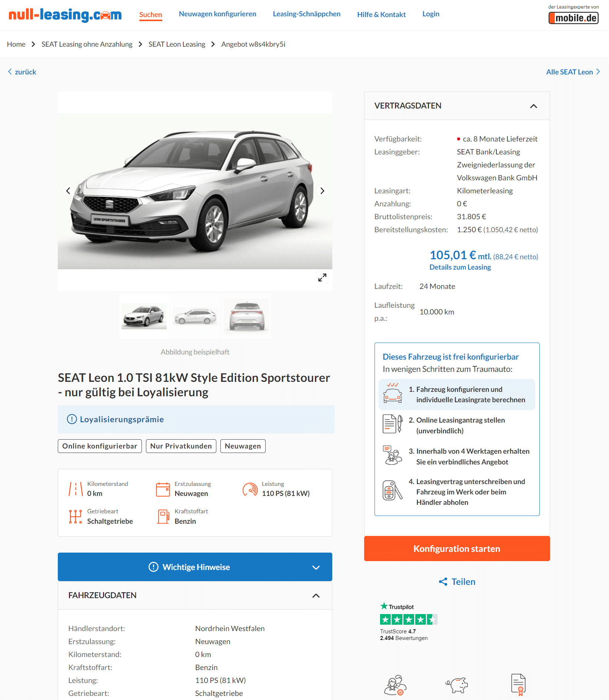Click the Erstzulassung calendar icon
This screenshot has width=609, height=700.
point(163,489)
